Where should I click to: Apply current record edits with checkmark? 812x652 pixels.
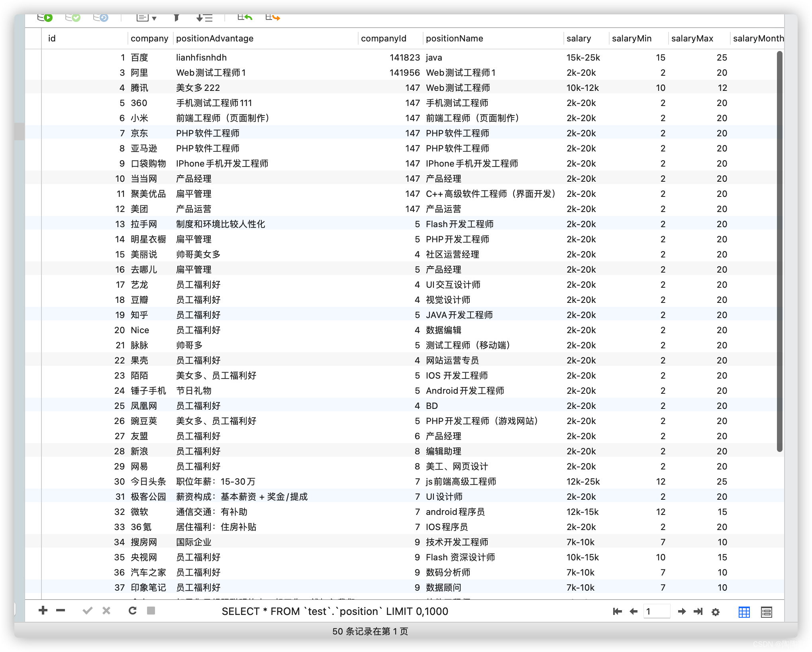pyautogui.click(x=87, y=611)
